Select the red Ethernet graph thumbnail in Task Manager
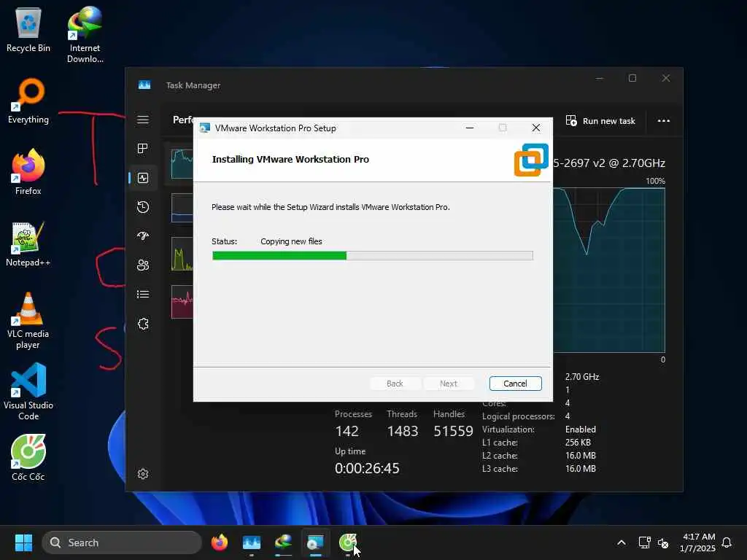 (x=182, y=302)
